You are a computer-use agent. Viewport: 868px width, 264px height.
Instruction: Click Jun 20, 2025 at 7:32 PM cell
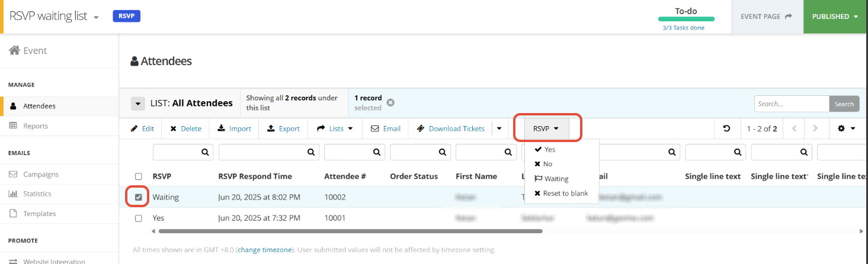pyautogui.click(x=259, y=218)
